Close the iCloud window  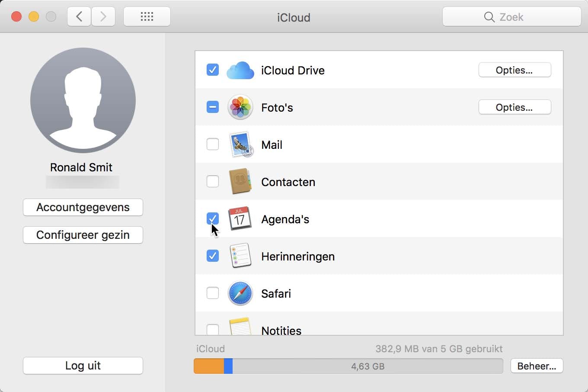coord(16,17)
